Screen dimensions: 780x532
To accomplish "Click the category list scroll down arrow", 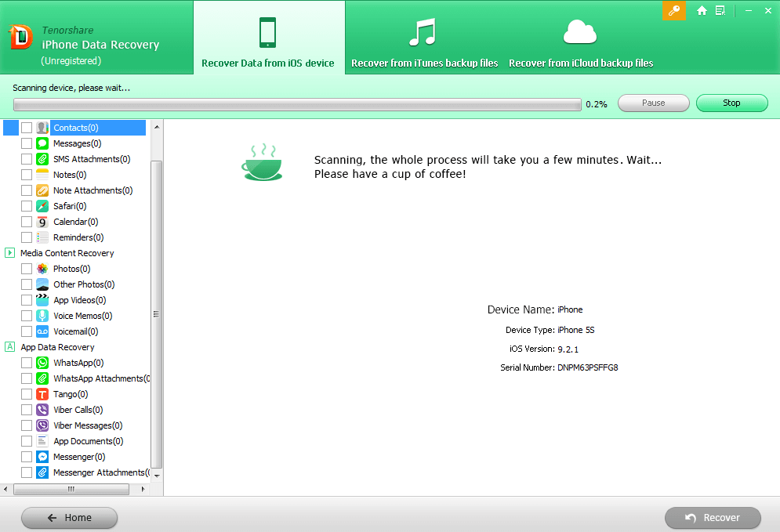I will click(x=157, y=476).
